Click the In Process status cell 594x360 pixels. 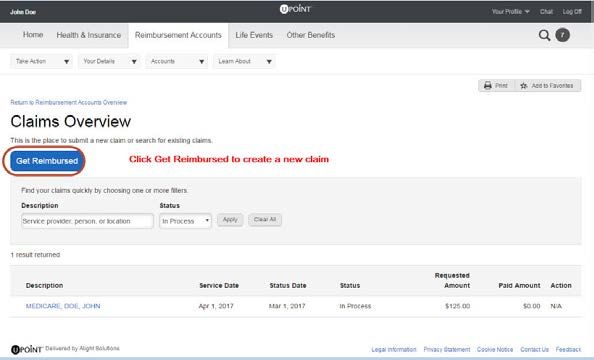pyautogui.click(x=355, y=306)
